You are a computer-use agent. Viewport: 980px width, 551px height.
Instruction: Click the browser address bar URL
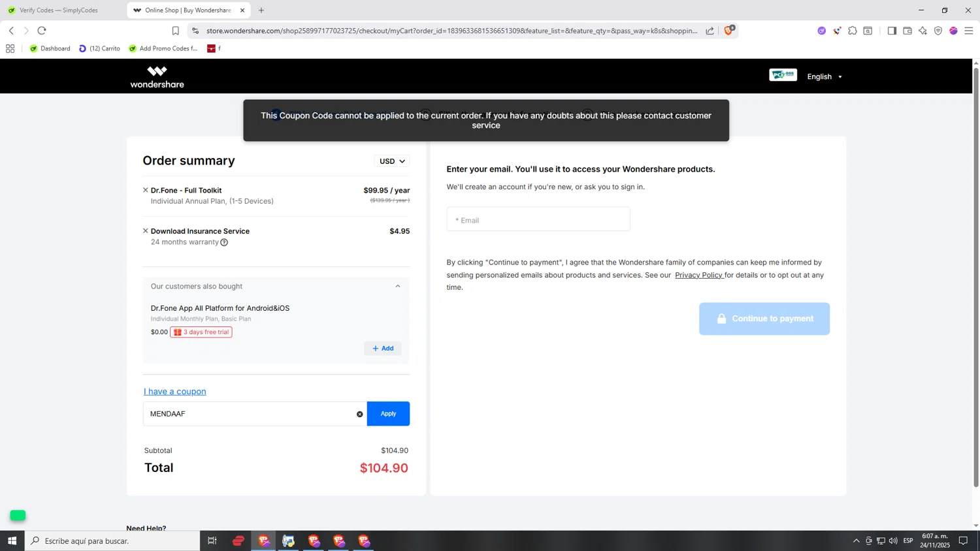(x=452, y=31)
